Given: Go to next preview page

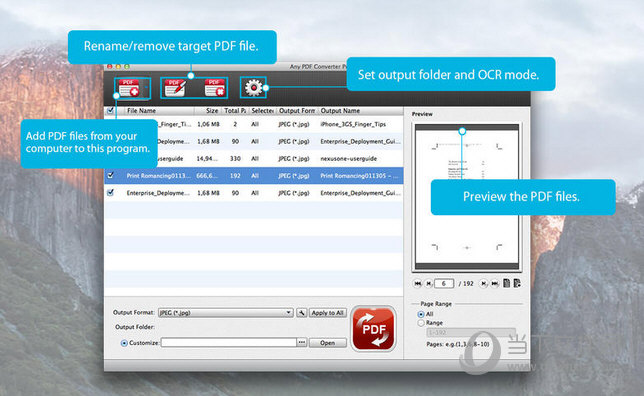Looking at the screenshot, I should 484,283.
